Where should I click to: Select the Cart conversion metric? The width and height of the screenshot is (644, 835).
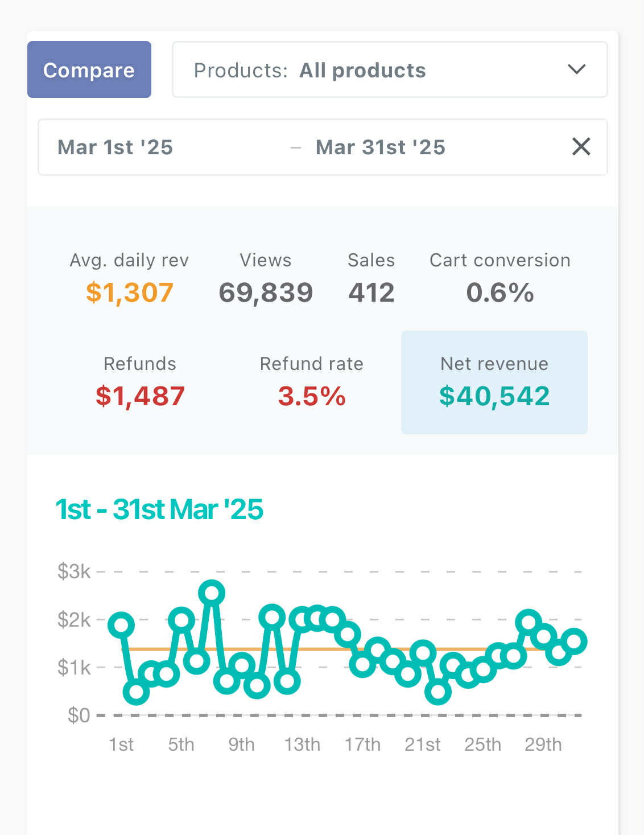click(499, 278)
